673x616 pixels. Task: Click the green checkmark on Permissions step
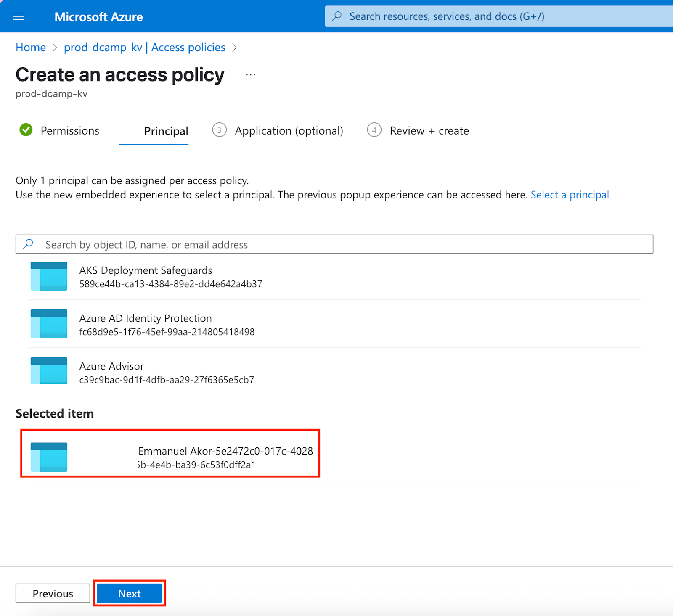pyautogui.click(x=26, y=130)
